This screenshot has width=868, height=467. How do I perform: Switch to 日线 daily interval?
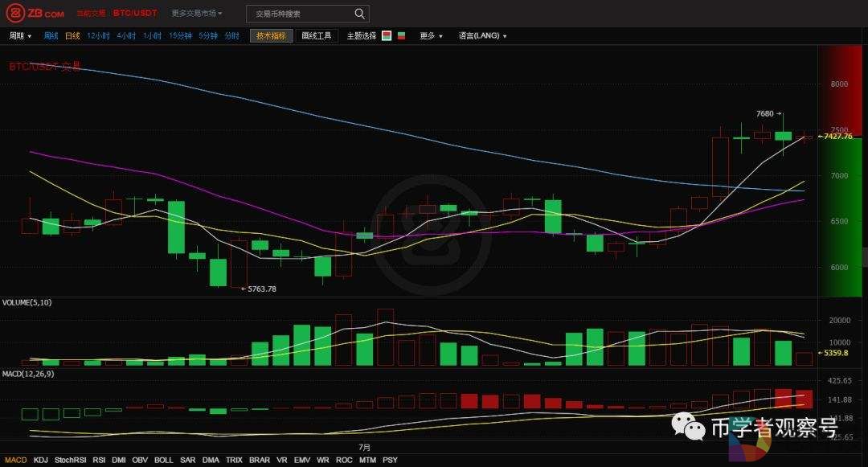pyautogui.click(x=72, y=36)
